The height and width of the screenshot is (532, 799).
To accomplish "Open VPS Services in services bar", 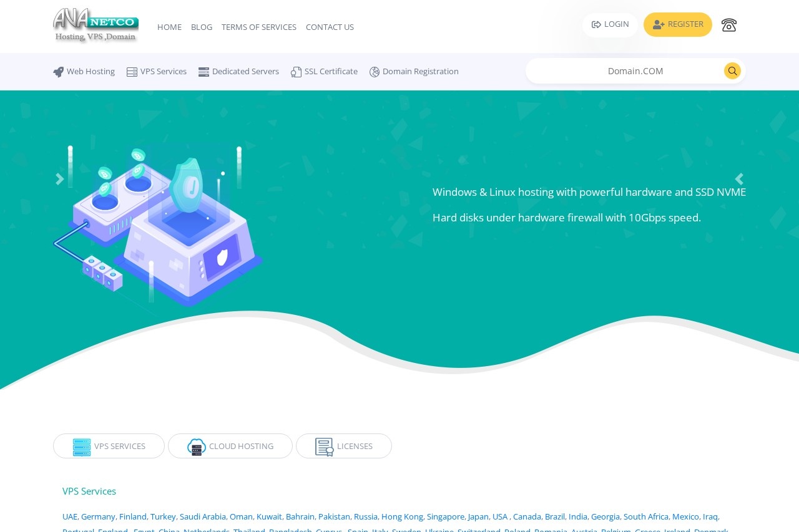I will click(157, 72).
